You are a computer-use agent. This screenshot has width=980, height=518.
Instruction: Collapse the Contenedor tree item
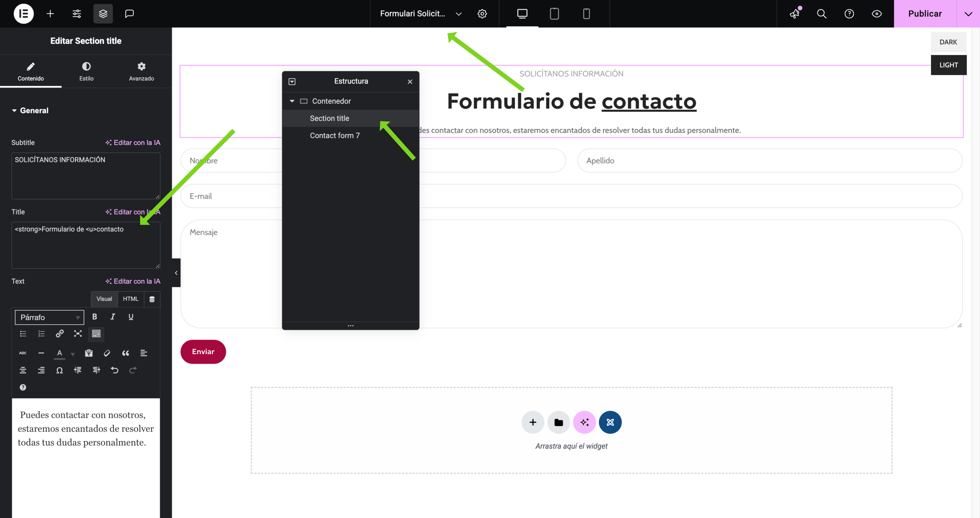292,101
